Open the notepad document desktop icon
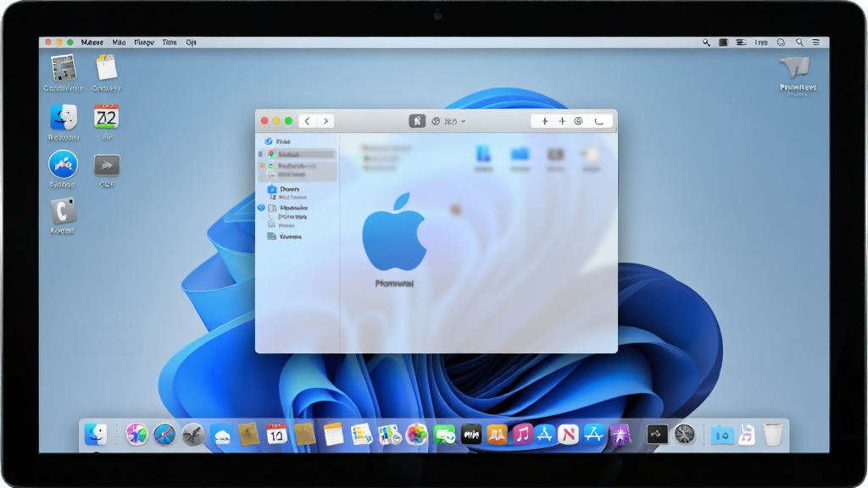868x488 pixels. pyautogui.click(x=106, y=68)
